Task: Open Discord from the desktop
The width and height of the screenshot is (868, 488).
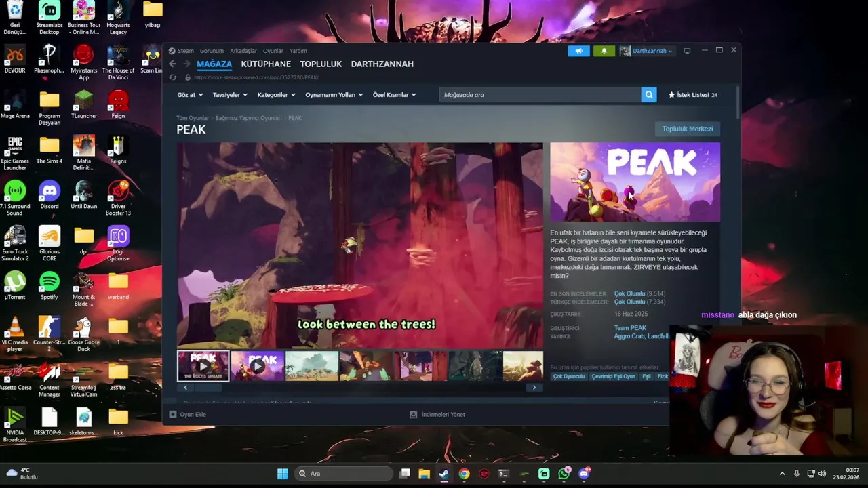Action: pos(50,195)
